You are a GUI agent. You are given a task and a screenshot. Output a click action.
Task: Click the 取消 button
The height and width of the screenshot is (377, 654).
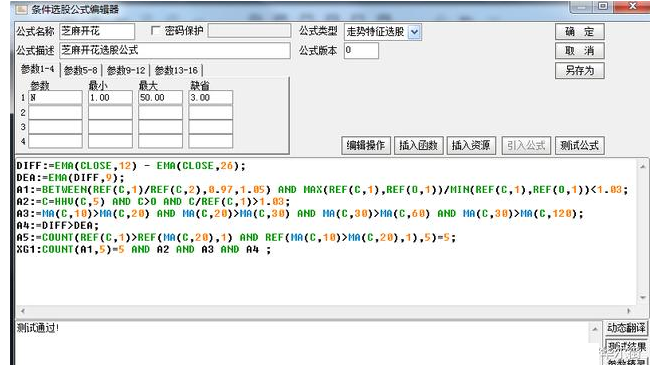point(579,51)
